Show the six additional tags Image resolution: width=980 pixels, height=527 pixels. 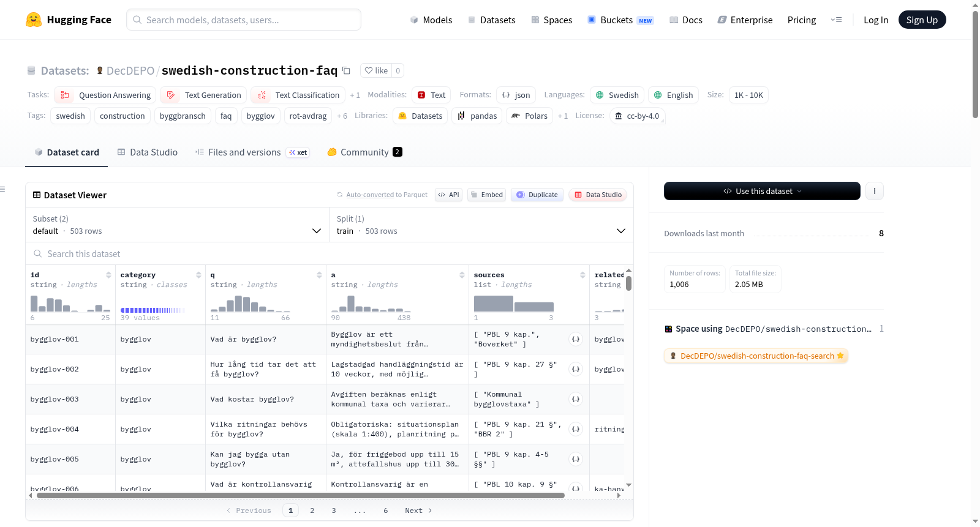coord(342,116)
